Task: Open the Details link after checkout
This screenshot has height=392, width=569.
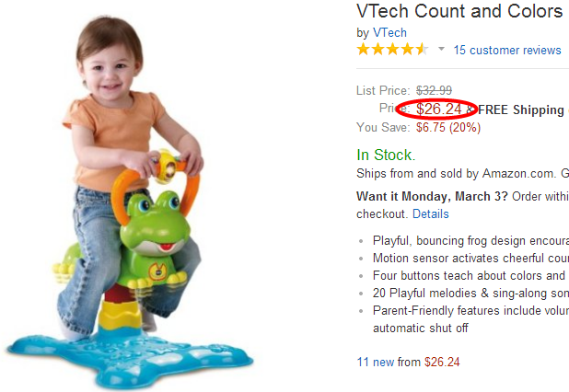Action: tap(431, 213)
